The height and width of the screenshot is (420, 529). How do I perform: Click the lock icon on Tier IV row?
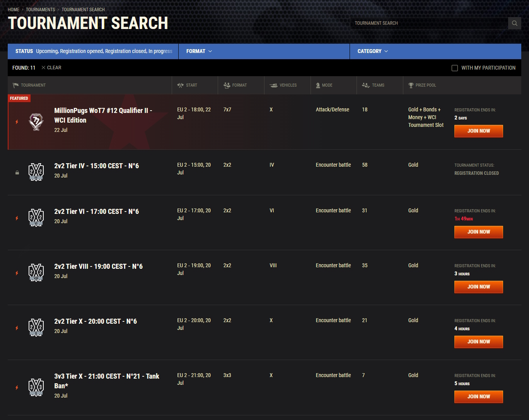(17, 172)
